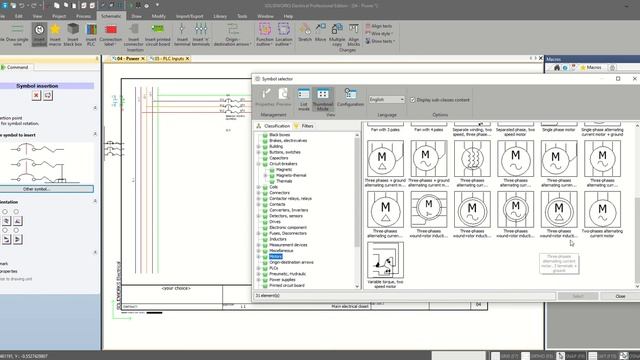The image size is (640, 360).
Task: Open the Wire style option
Action: click(x=380, y=33)
